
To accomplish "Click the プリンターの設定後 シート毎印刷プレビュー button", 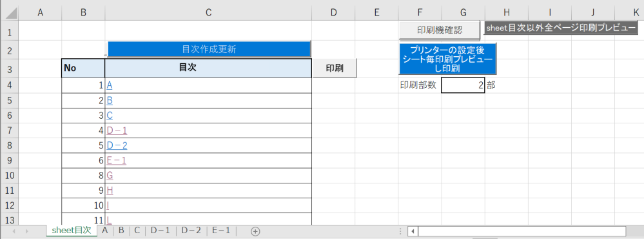I will [447, 59].
